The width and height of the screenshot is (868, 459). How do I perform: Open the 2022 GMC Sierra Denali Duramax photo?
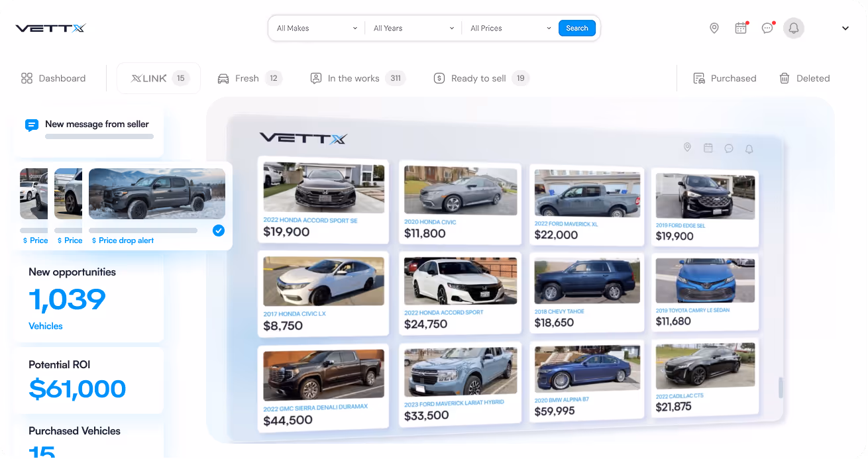pyautogui.click(x=323, y=375)
